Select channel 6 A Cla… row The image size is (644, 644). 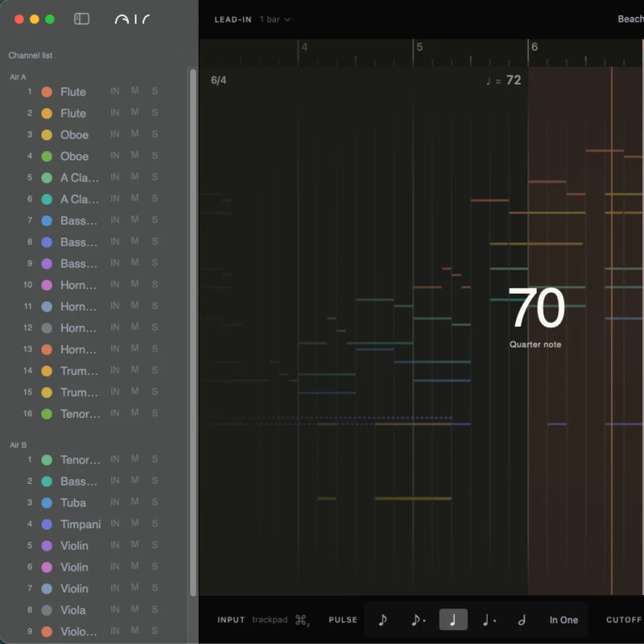coord(93,199)
